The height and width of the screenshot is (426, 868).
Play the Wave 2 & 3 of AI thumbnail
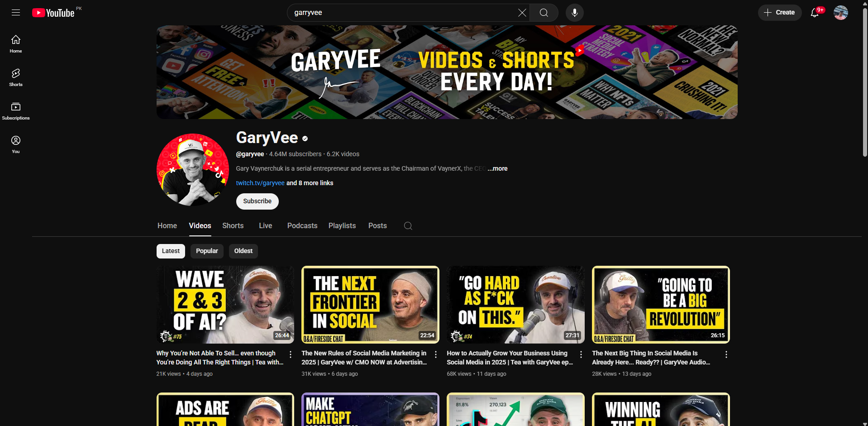[x=225, y=305]
